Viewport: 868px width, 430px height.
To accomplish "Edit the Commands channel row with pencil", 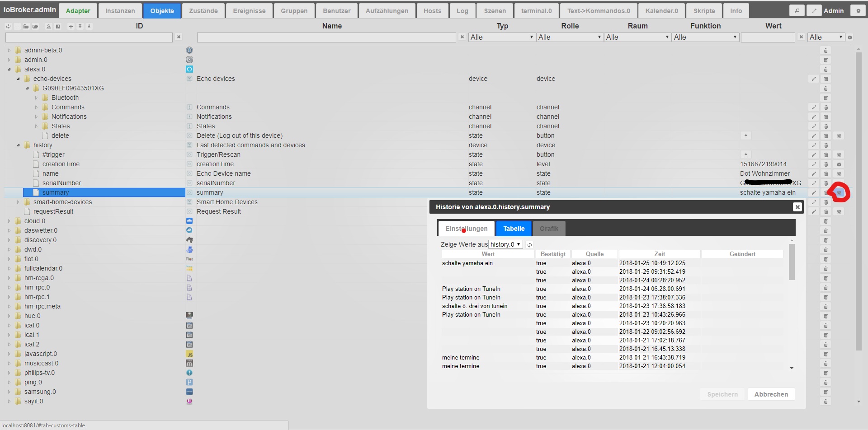I will click(x=814, y=107).
